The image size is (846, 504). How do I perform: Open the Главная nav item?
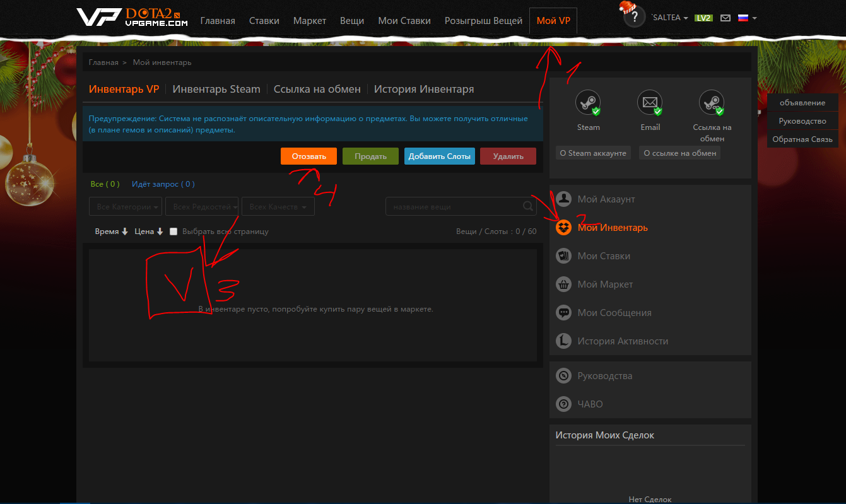(x=218, y=21)
